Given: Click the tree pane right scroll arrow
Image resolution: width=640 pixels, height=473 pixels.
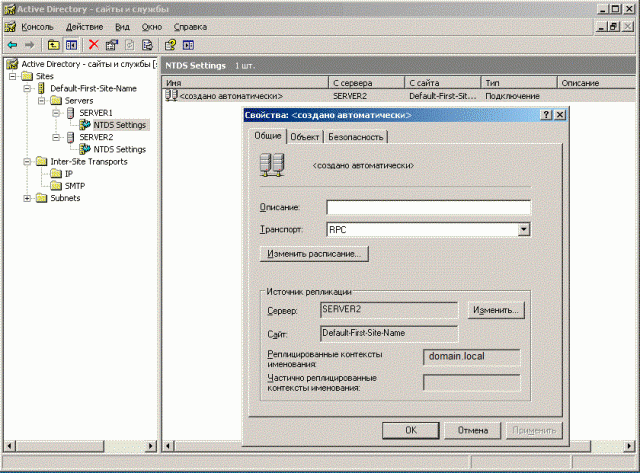Looking at the screenshot, I should coord(151,446).
